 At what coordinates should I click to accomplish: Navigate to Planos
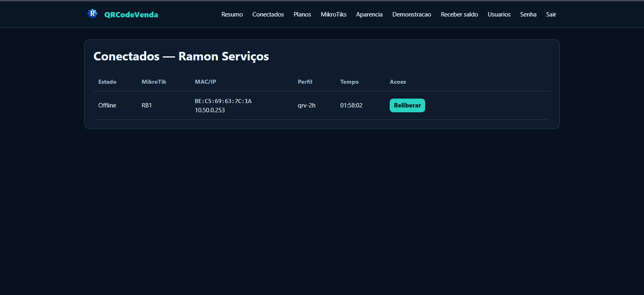pyautogui.click(x=302, y=14)
